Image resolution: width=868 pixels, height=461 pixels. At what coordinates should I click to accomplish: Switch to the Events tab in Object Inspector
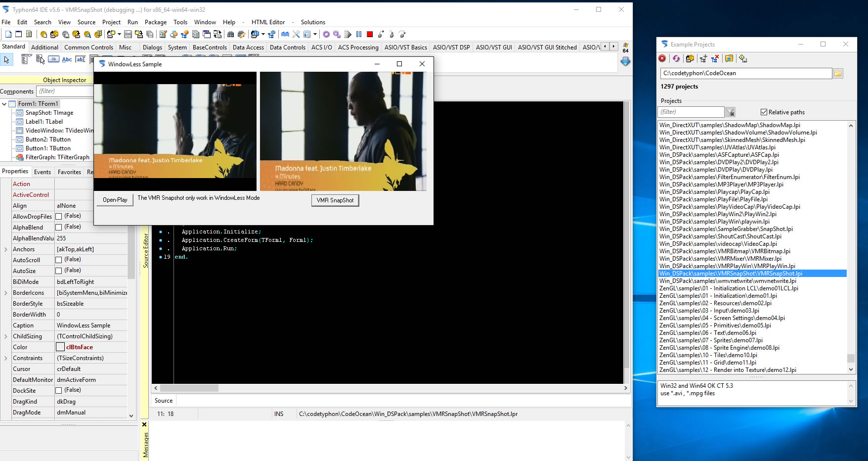pyautogui.click(x=43, y=172)
